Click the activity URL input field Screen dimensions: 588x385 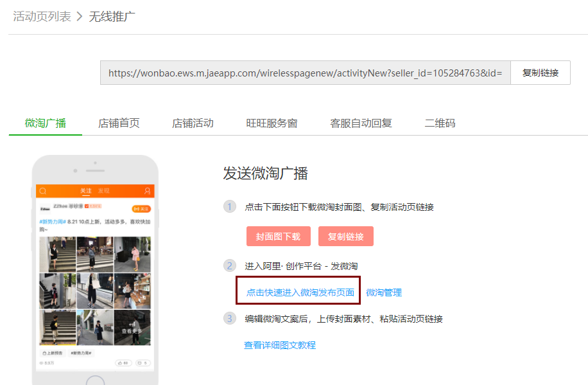coord(305,73)
